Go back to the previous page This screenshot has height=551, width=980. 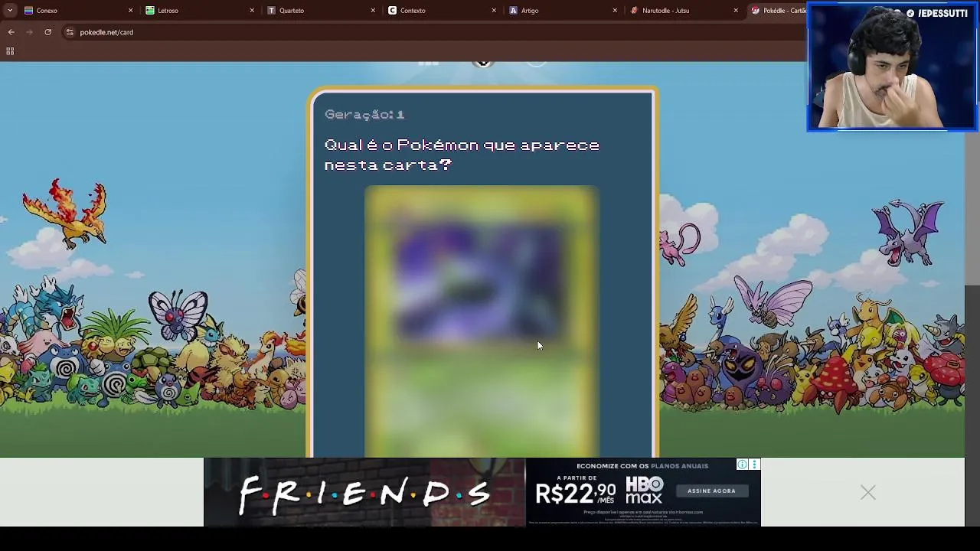(x=11, y=32)
